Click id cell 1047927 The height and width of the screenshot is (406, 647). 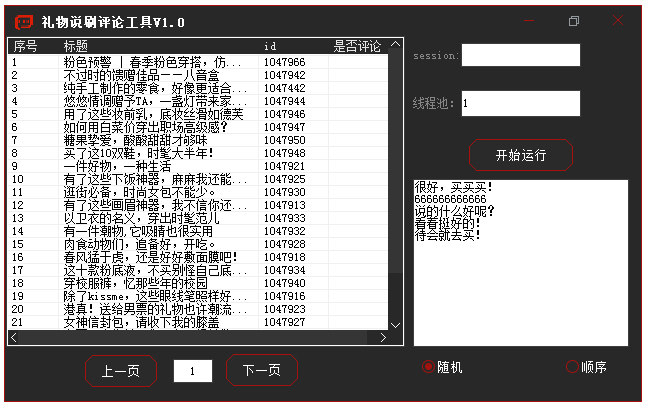pyautogui.click(x=285, y=322)
